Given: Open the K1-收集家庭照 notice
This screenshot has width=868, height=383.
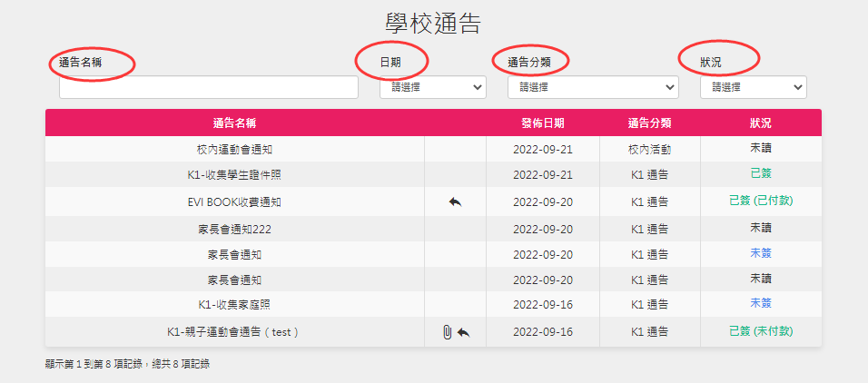Looking at the screenshot, I should tap(234, 304).
